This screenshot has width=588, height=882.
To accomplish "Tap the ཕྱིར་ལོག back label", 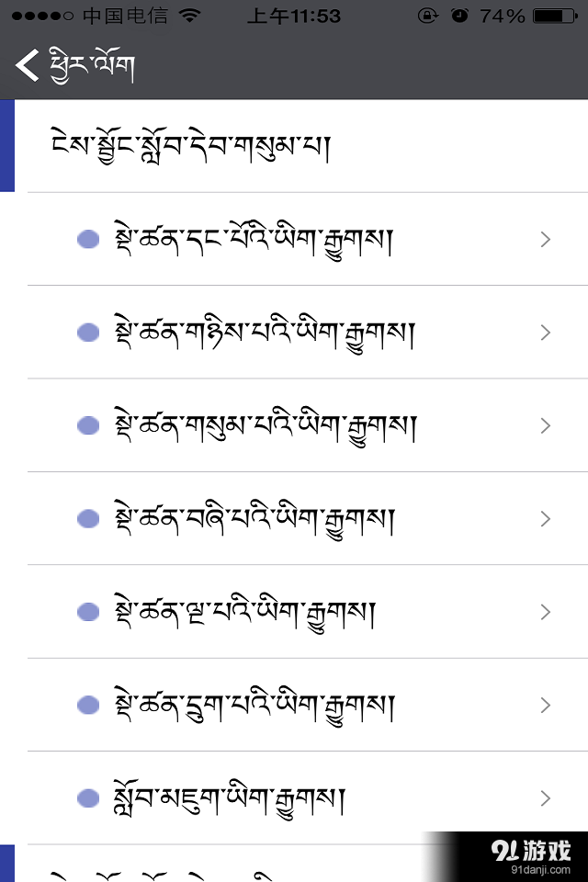I will point(93,66).
